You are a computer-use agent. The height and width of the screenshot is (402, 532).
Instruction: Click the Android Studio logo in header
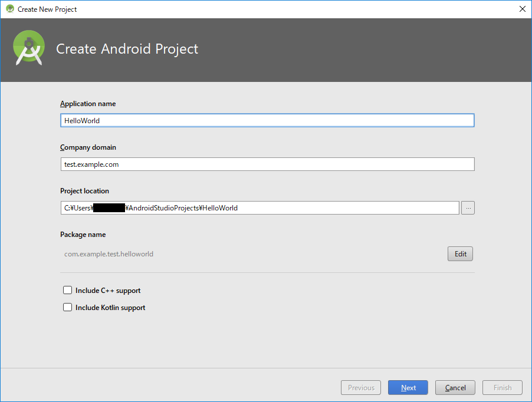(x=29, y=48)
